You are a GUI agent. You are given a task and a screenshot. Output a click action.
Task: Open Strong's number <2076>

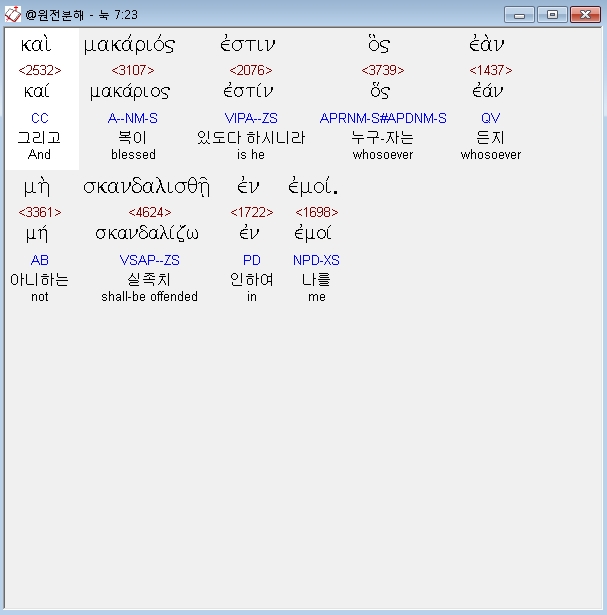(251, 70)
